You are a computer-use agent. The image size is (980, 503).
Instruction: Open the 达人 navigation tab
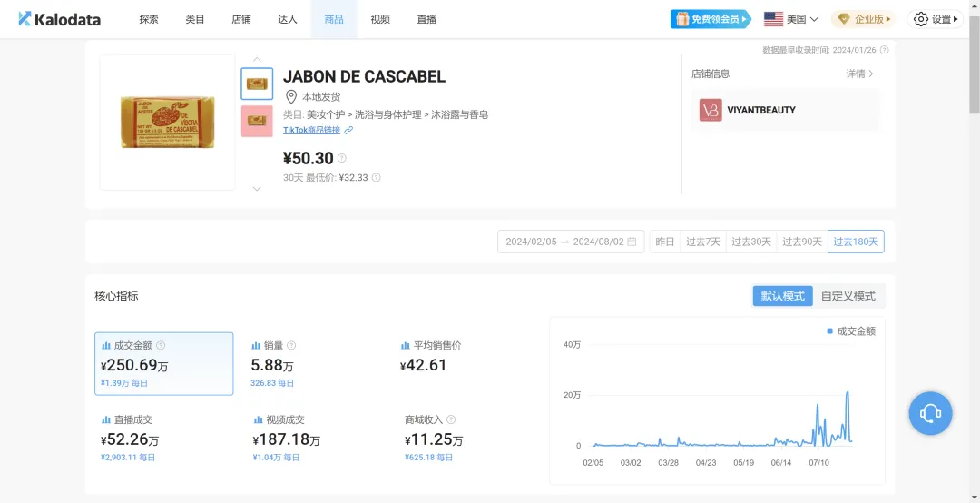pyautogui.click(x=287, y=19)
